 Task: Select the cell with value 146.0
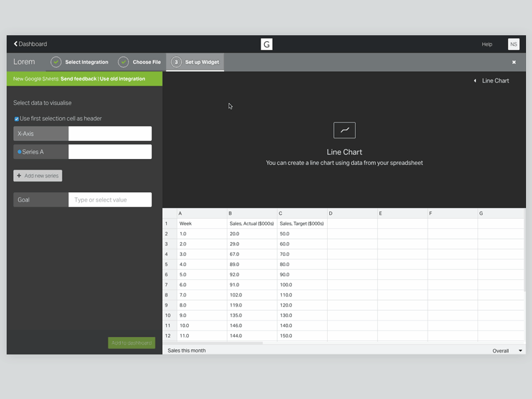click(x=252, y=325)
